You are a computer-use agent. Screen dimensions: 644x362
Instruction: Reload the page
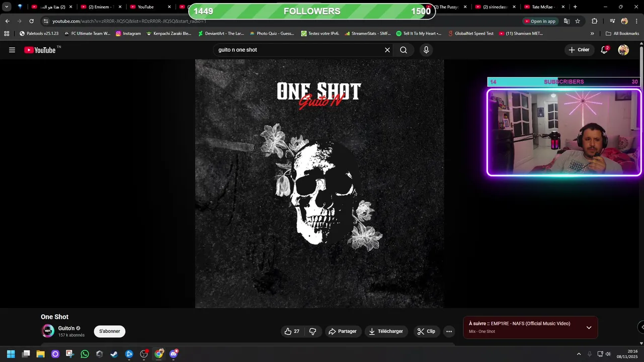pyautogui.click(x=31, y=21)
